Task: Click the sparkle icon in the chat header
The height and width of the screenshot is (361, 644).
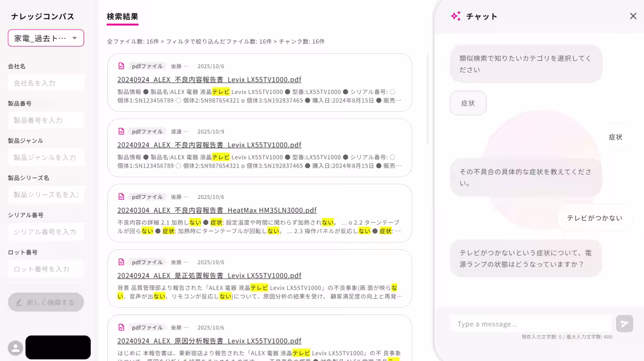Action: point(456,16)
